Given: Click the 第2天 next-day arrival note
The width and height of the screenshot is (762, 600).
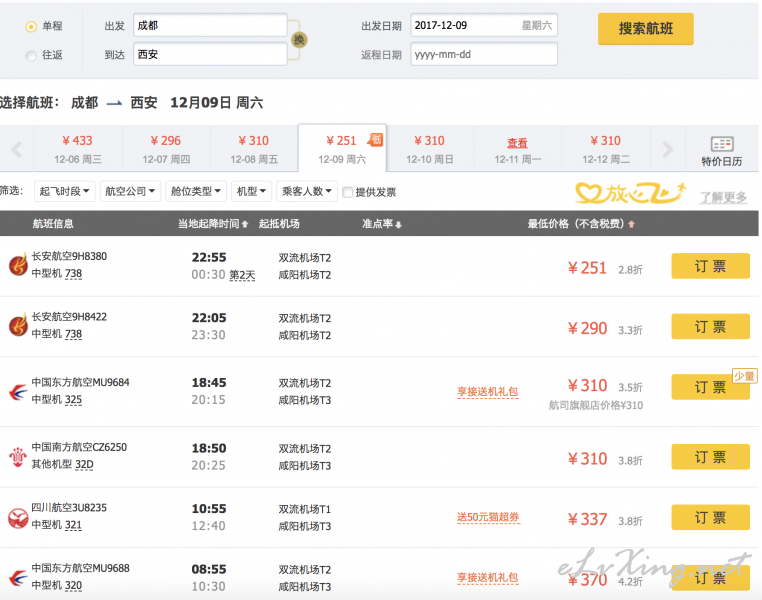Looking at the screenshot, I should click(x=242, y=275).
